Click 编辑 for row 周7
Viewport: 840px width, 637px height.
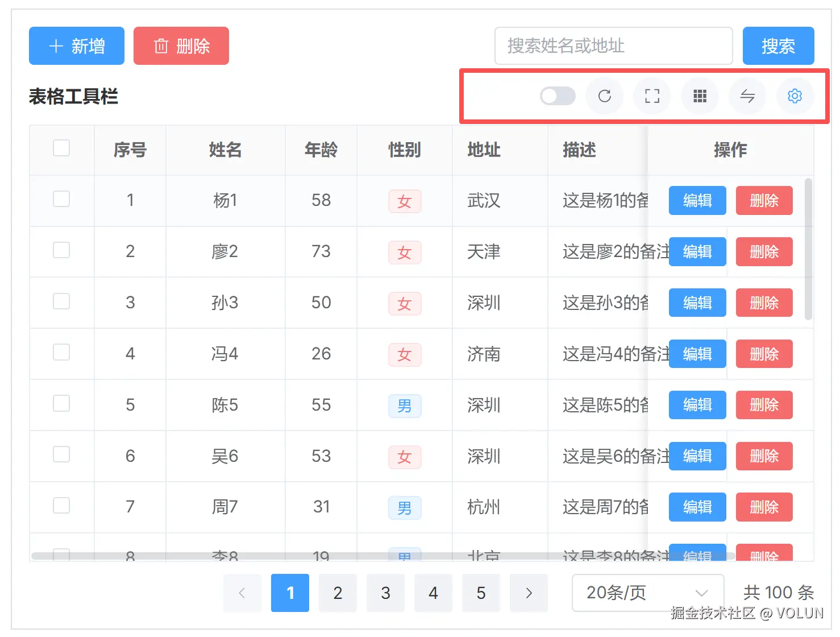coord(697,507)
